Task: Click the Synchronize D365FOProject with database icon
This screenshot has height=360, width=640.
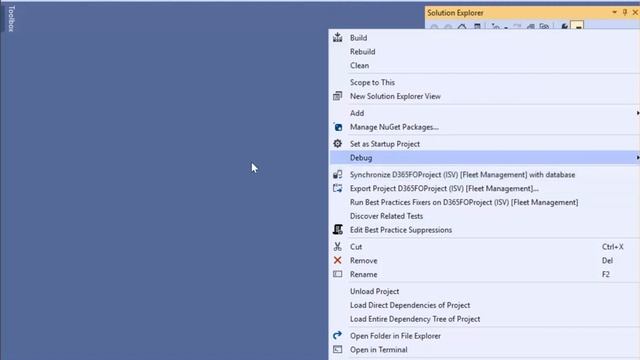Action: point(337,175)
